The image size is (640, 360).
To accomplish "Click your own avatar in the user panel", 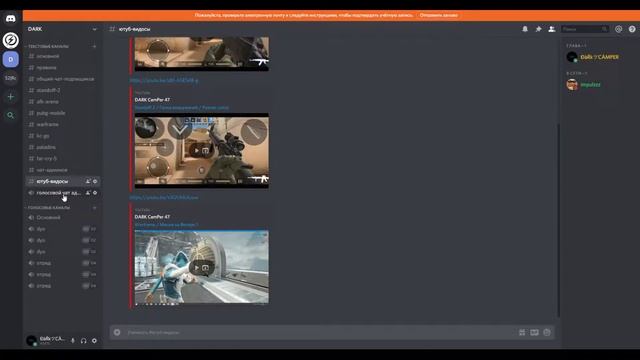I will click(31, 340).
